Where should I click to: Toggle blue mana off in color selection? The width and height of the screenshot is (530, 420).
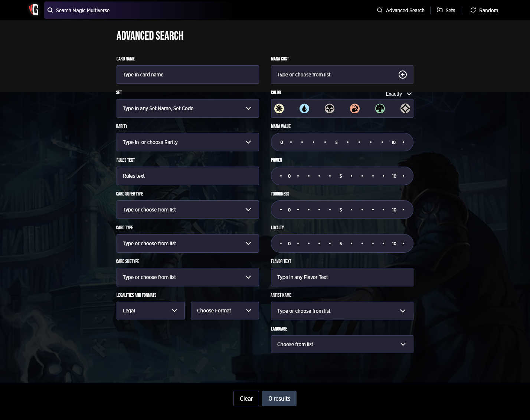tap(304, 108)
